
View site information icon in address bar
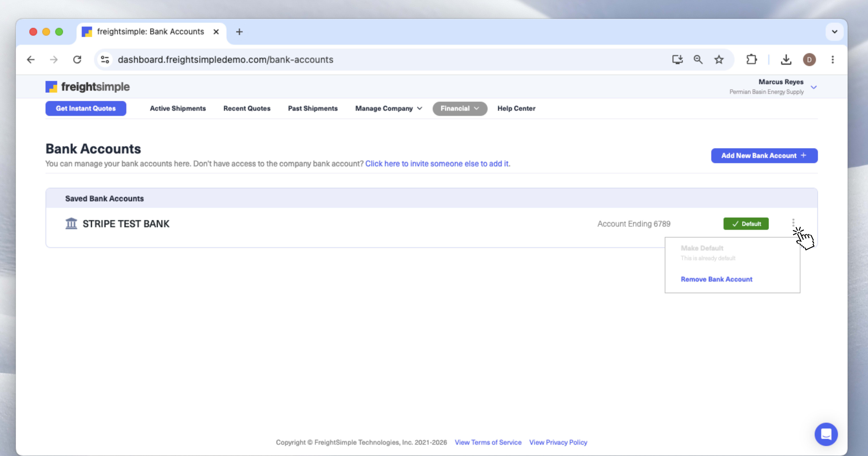(105, 60)
